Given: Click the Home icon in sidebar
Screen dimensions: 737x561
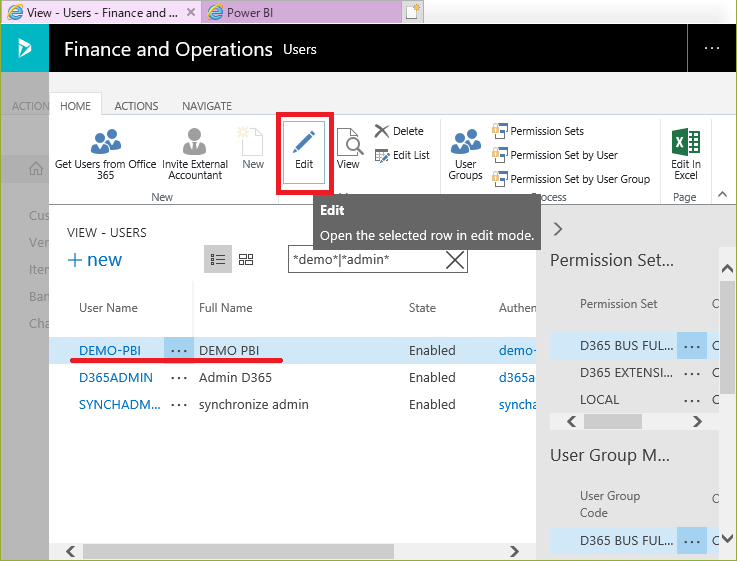Looking at the screenshot, I should click(36, 168).
